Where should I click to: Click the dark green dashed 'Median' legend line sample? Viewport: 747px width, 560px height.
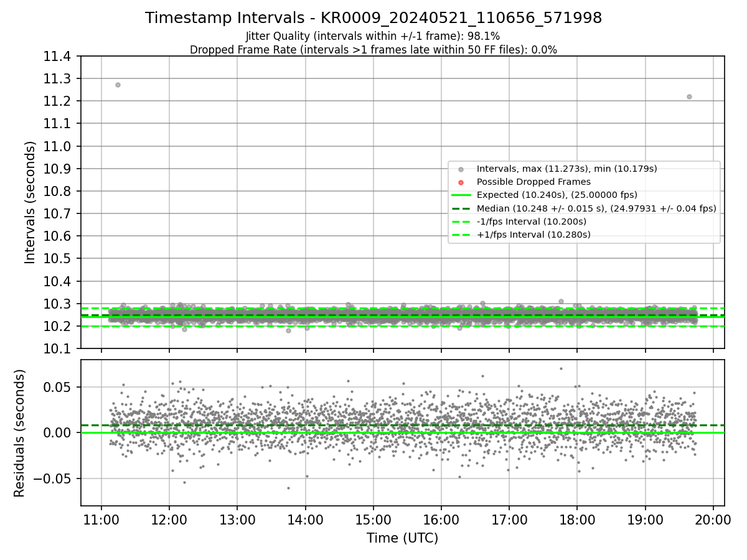(x=461, y=208)
